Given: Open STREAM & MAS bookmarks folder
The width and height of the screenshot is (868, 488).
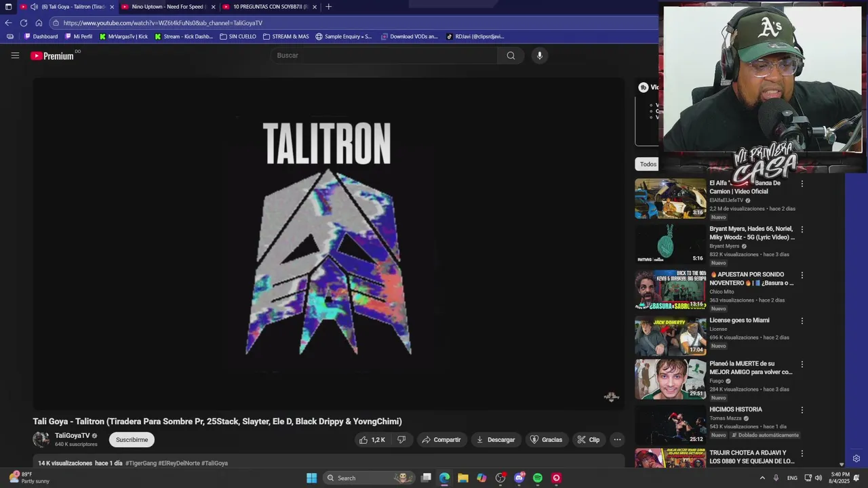Looking at the screenshot, I should pyautogui.click(x=285, y=37).
